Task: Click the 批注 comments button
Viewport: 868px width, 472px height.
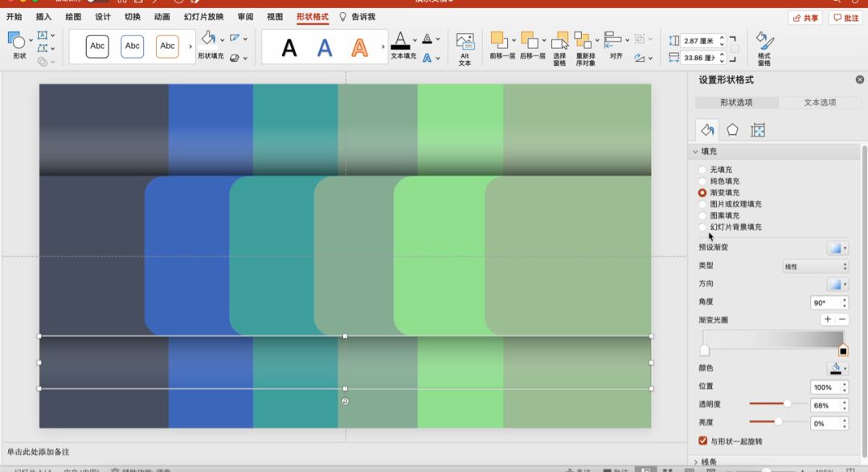Action: 845,18
